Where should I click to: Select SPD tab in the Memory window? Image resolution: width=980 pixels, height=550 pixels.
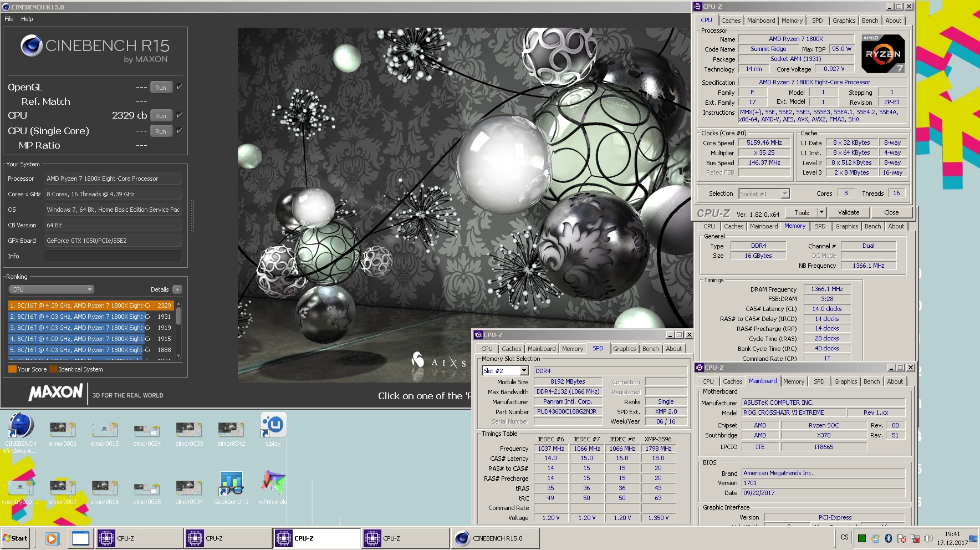pyautogui.click(x=820, y=226)
